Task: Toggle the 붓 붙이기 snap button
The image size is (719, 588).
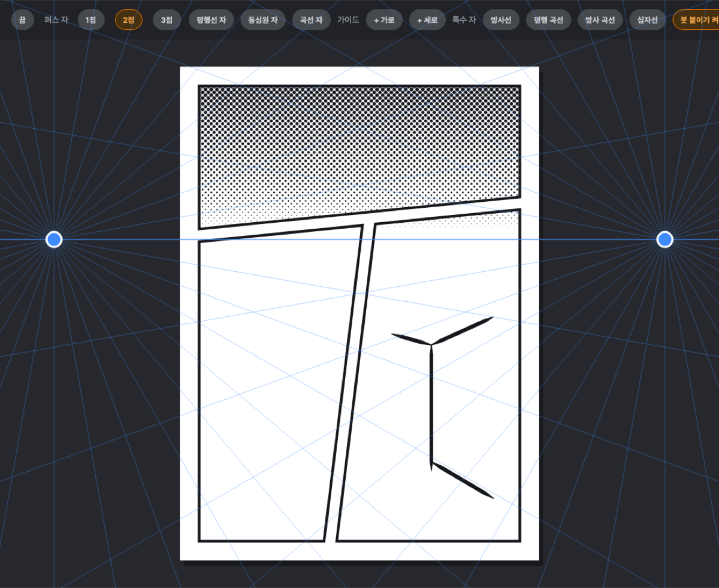Action: [696, 20]
